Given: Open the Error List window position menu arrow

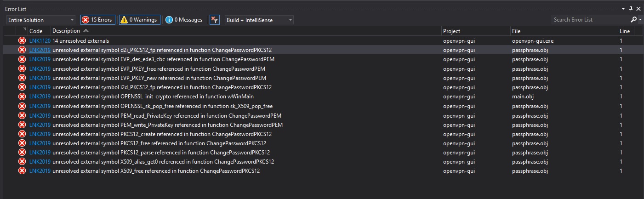Looking at the screenshot, I should tap(623, 9).
